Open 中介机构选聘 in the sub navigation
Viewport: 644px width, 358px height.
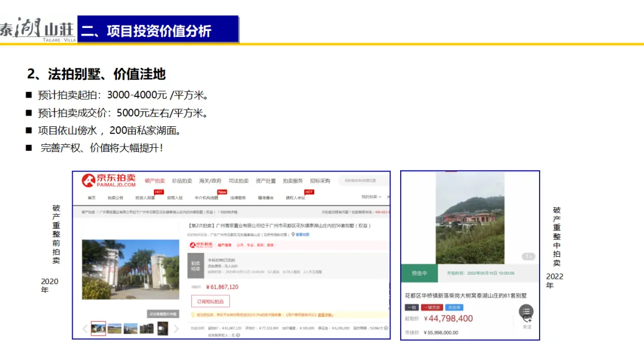tap(206, 198)
